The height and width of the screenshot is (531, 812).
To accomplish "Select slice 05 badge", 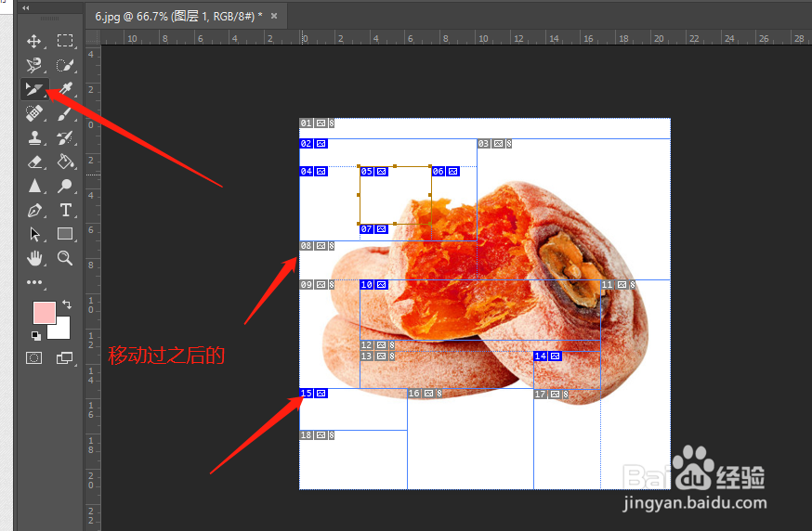I will (x=373, y=172).
